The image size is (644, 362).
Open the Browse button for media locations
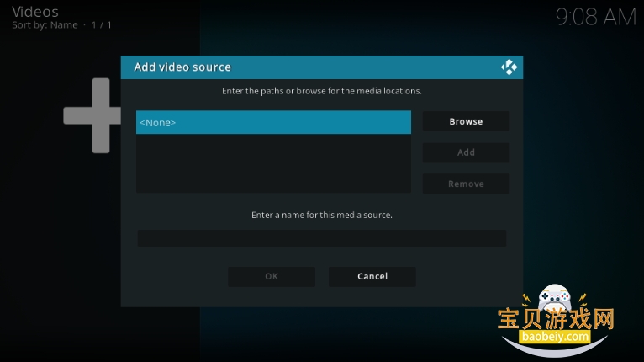point(466,121)
